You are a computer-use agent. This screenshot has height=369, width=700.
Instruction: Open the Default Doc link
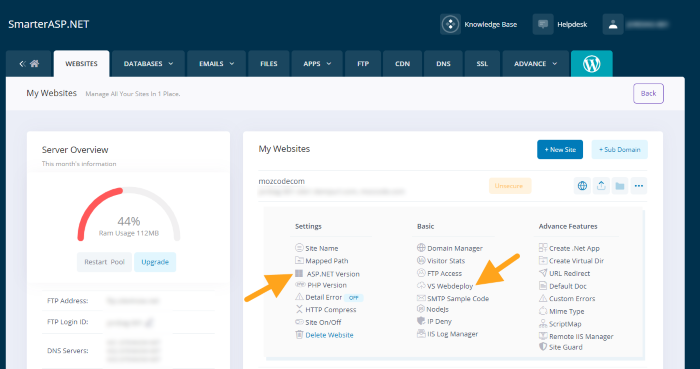[568, 286]
